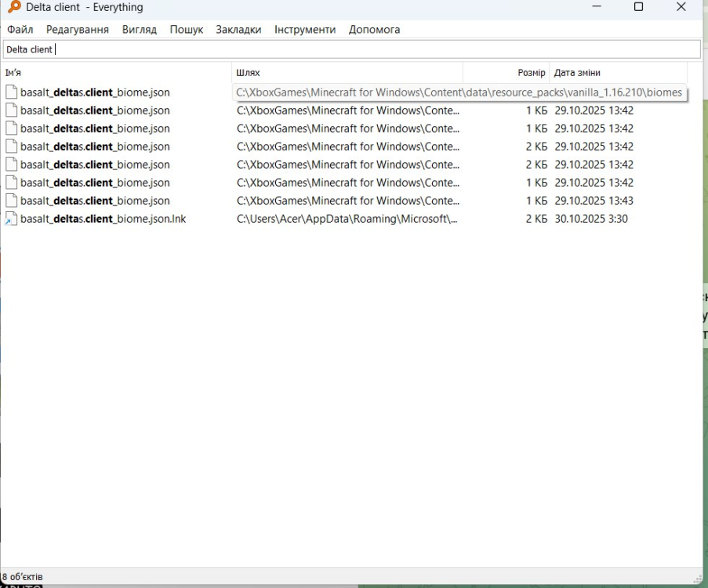Select file name beside vanilla_1.16.210 path tooltip
This screenshot has width=708, height=588.
point(95,93)
